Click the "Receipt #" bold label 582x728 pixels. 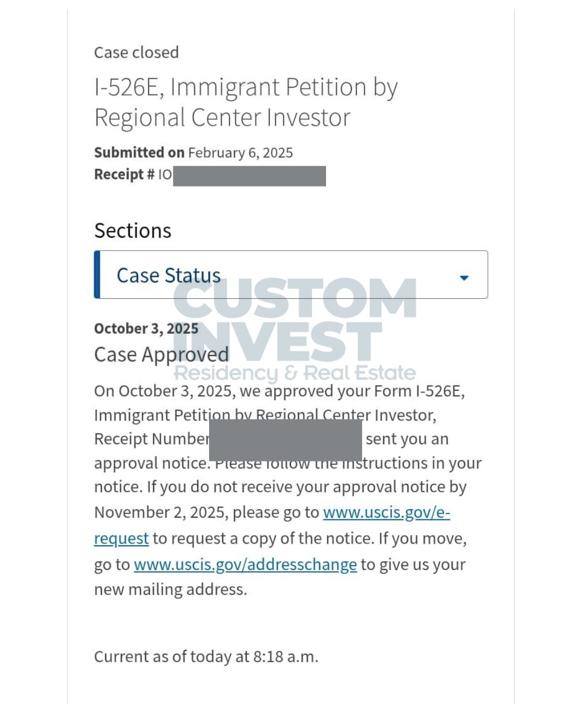point(124,175)
